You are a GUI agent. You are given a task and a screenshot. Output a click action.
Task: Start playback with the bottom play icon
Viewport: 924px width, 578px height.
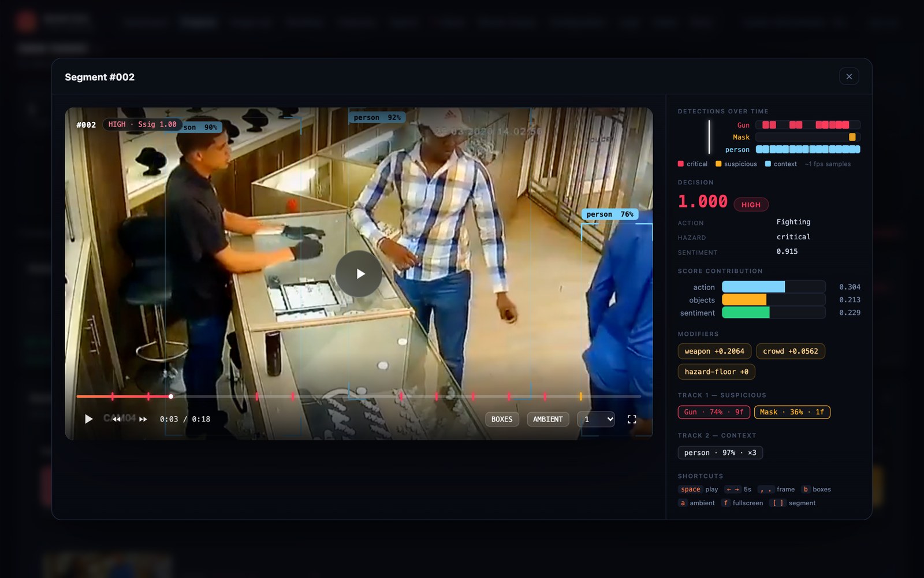coord(88,419)
